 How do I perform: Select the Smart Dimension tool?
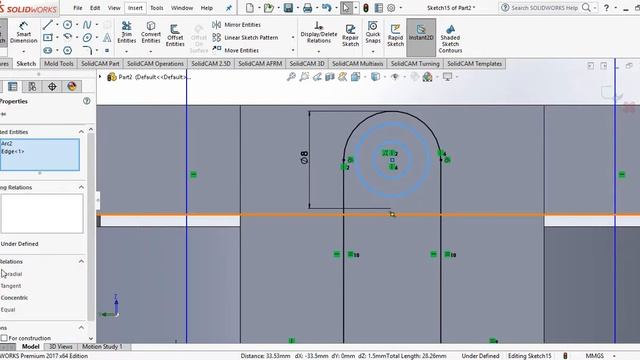(x=24, y=33)
